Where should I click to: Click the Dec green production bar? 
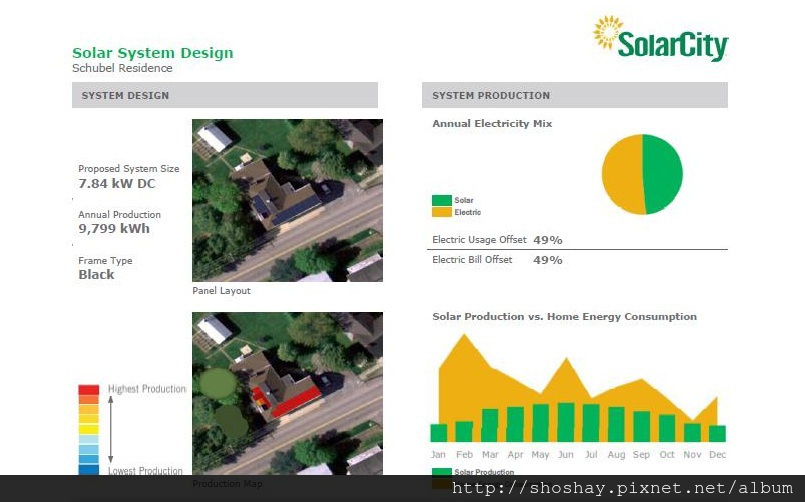717,434
